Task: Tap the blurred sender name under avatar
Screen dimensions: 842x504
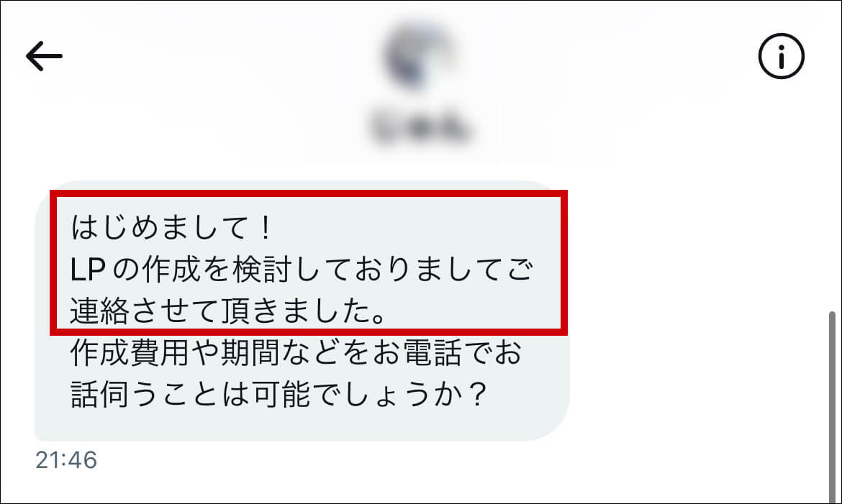Action: [420, 127]
